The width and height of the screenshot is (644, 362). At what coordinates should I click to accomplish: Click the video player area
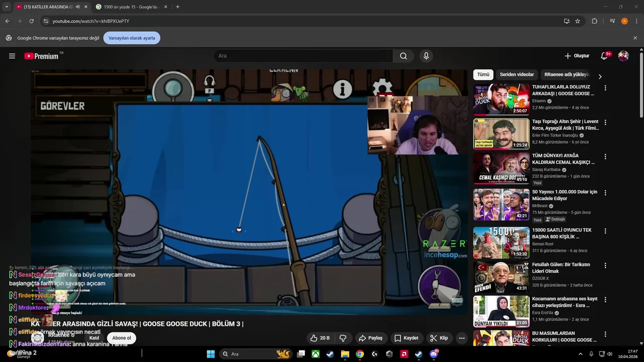[250, 192]
